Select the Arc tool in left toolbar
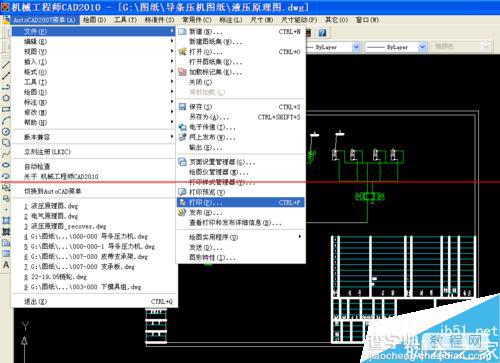The image size is (500, 363). [6, 120]
